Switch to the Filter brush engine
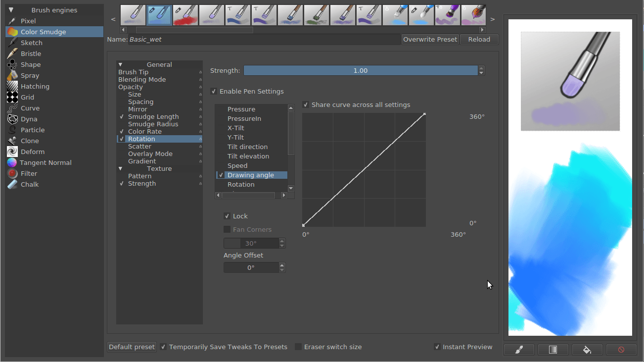Viewport: 644px width, 362px height. [x=29, y=173]
